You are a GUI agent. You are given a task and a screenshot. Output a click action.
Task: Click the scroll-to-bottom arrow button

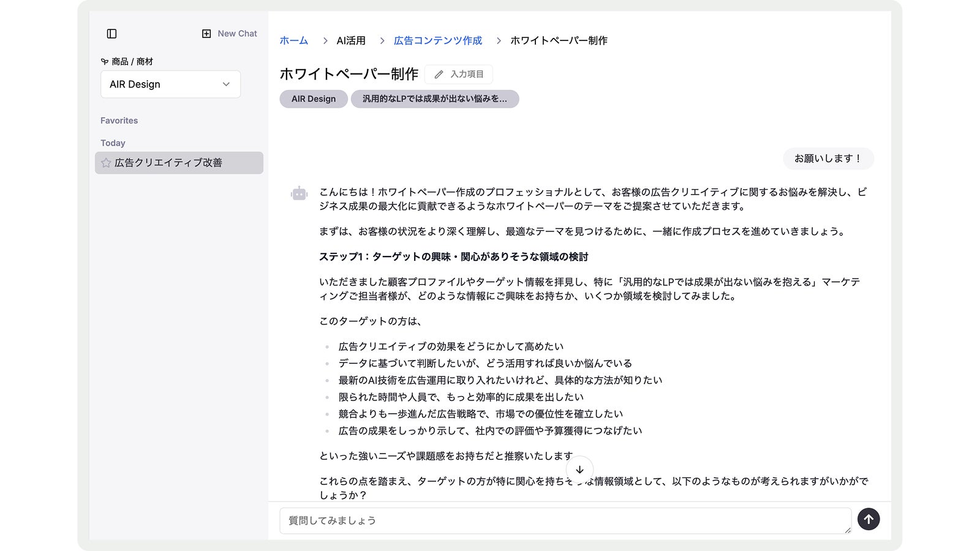click(579, 470)
